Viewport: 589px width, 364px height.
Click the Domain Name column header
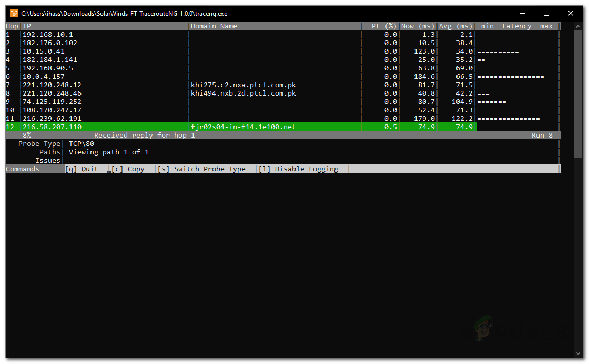pyautogui.click(x=214, y=26)
